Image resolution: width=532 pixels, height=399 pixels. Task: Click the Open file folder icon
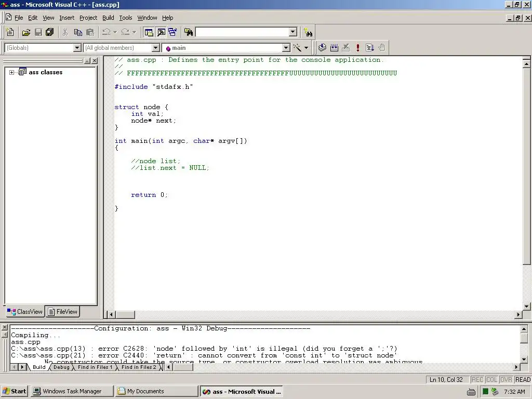[x=26, y=32]
